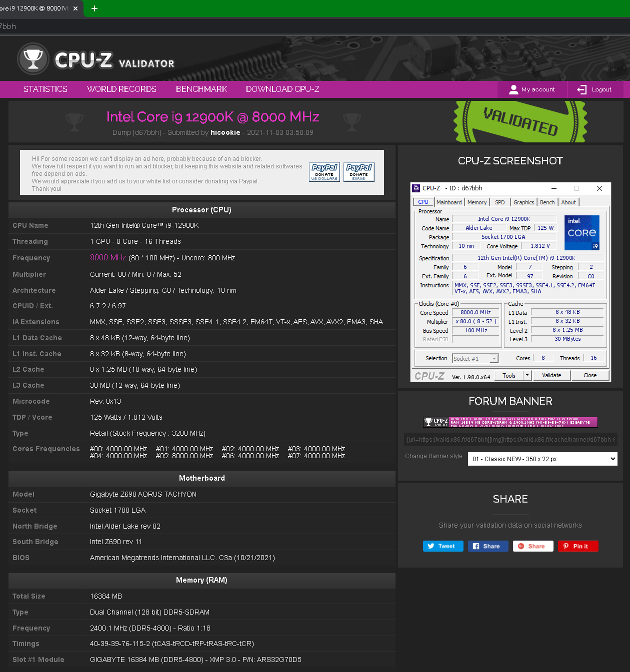Tweet the validation result
This screenshot has height=672, width=630.
click(442, 546)
